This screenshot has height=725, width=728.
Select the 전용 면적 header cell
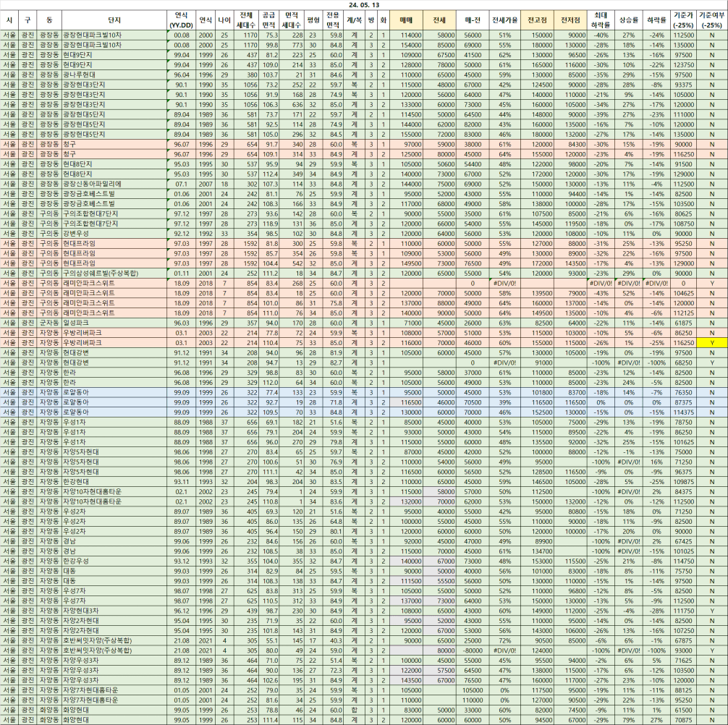coord(333,20)
